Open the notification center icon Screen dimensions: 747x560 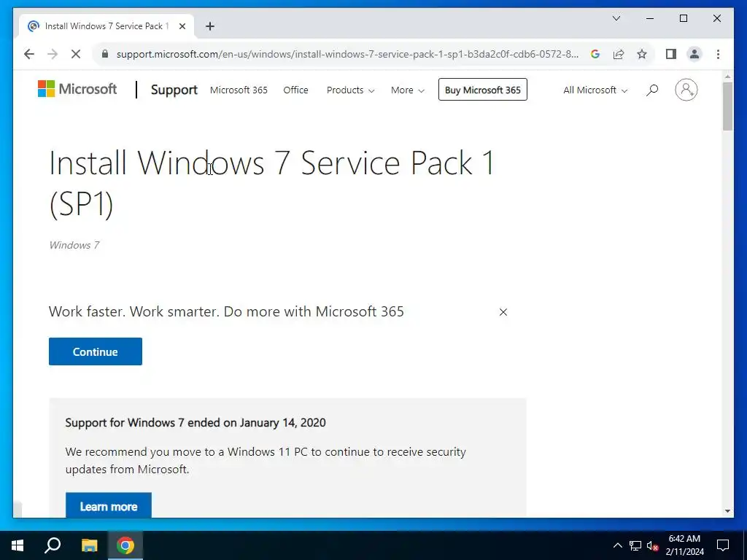pos(723,545)
